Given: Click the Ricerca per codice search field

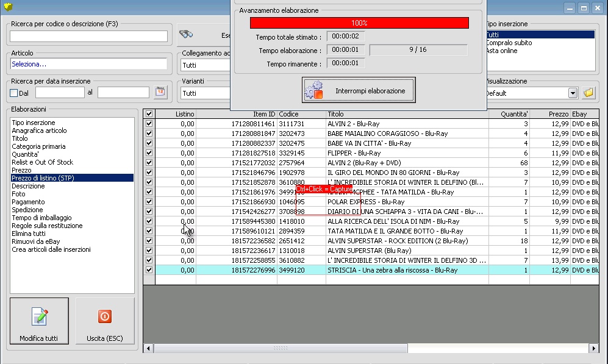Looking at the screenshot, I should pyautogui.click(x=88, y=37).
